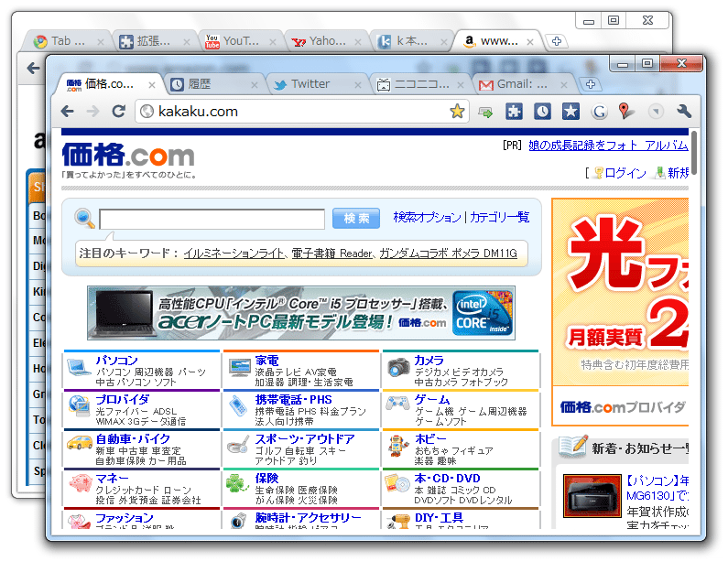
Task: Click magnifying glass icon beside search box
Action: coord(84,218)
